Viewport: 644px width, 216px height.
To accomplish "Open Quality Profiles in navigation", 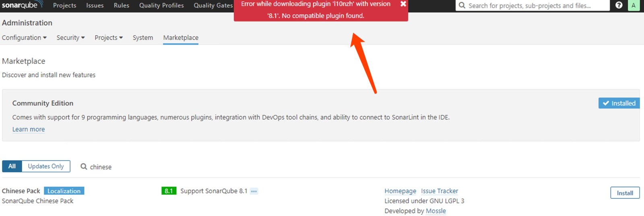I will [x=161, y=5].
